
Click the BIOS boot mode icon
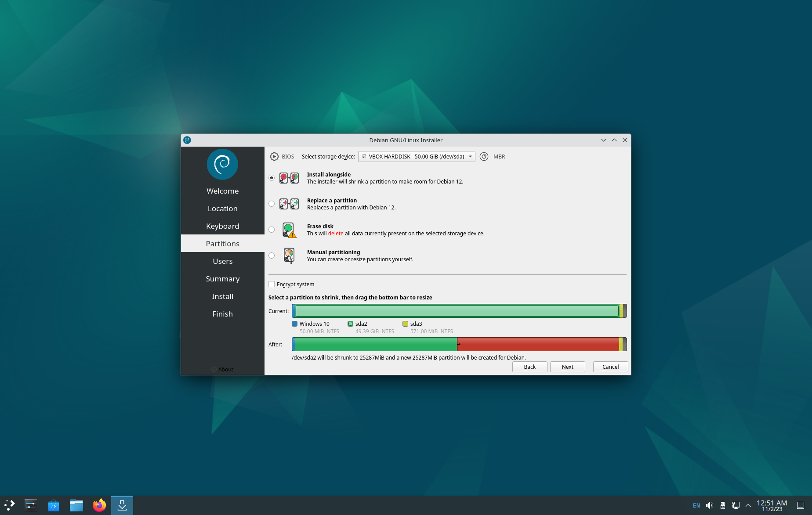point(274,157)
